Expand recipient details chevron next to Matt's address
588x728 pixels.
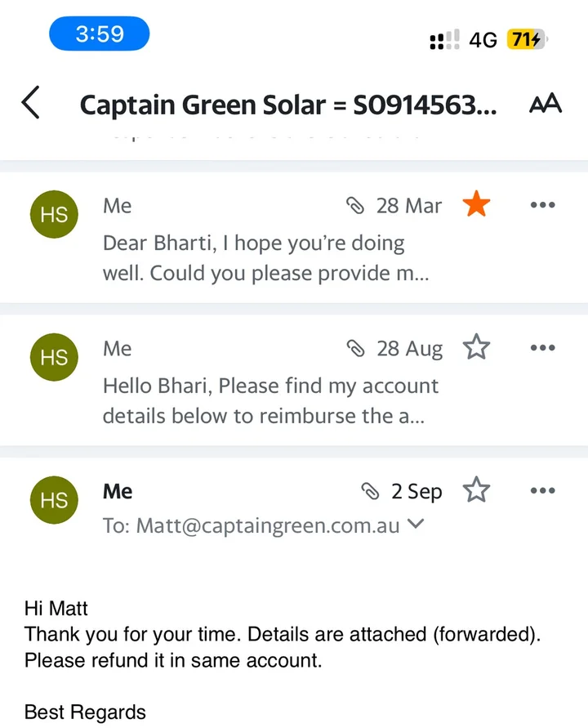coord(416,524)
